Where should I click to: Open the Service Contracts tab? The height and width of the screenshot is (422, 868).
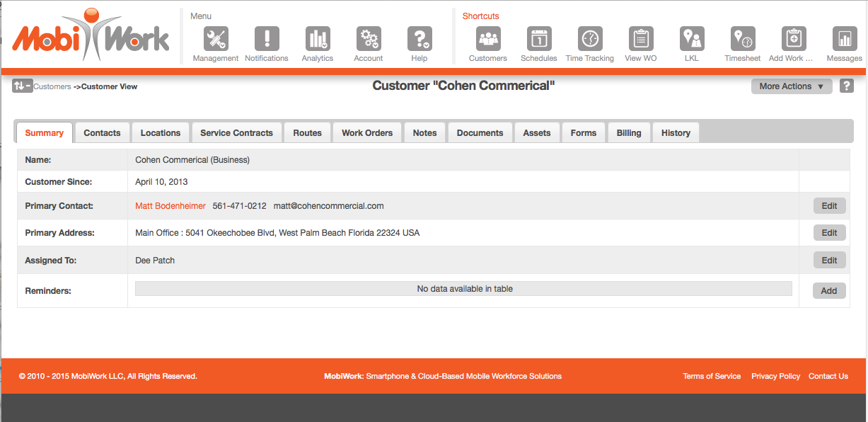pos(236,132)
